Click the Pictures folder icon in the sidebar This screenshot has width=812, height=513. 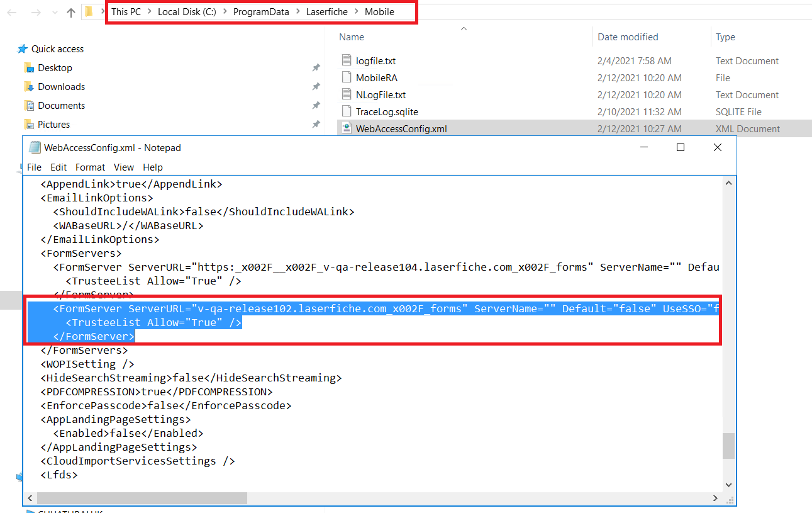point(28,124)
